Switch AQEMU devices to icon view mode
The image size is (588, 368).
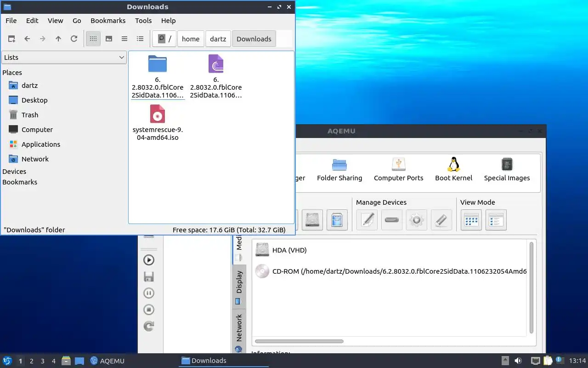point(471,220)
